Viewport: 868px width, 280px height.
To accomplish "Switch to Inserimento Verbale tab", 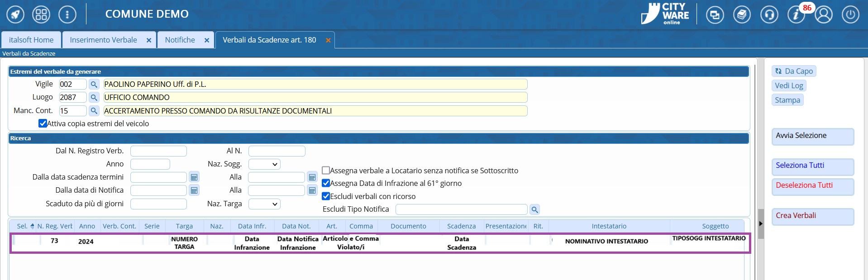I will pyautogui.click(x=103, y=40).
